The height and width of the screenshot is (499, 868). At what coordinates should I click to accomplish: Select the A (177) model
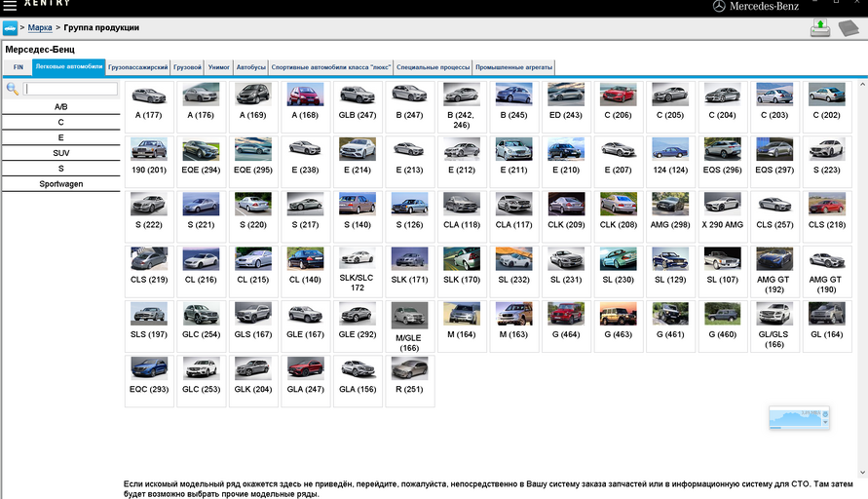point(149,107)
